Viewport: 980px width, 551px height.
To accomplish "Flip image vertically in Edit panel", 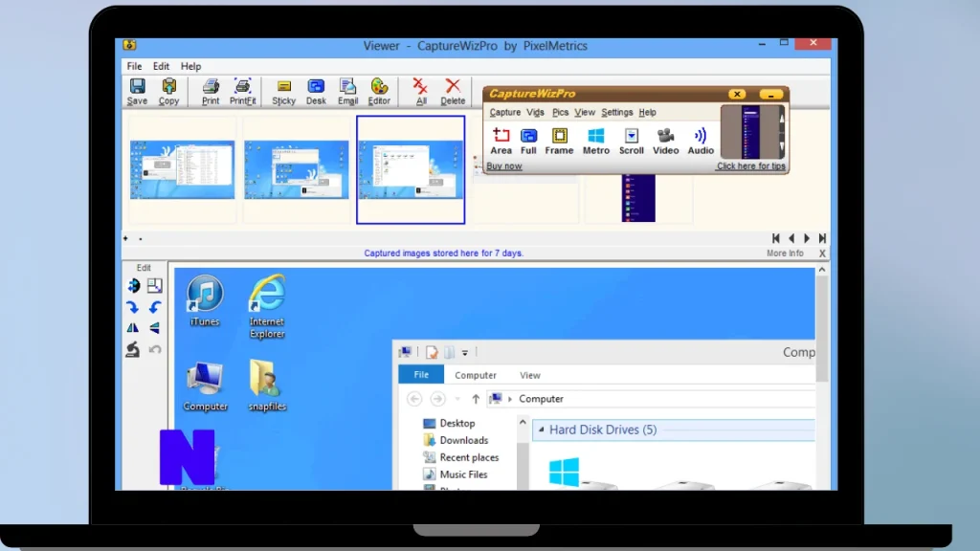I will pos(154,327).
